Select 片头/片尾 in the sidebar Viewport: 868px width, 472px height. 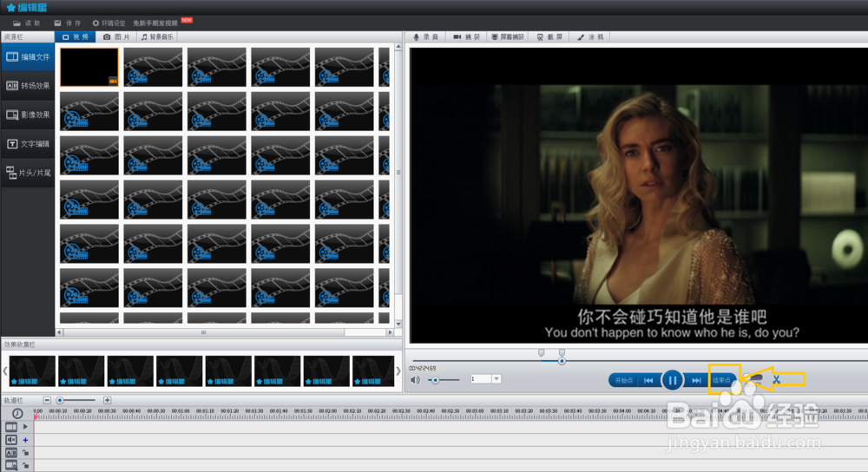tap(28, 173)
